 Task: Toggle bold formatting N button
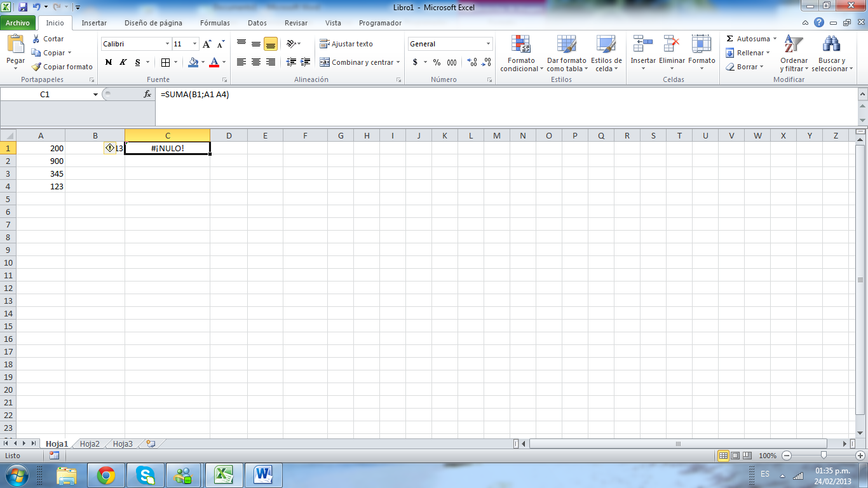tap(109, 62)
